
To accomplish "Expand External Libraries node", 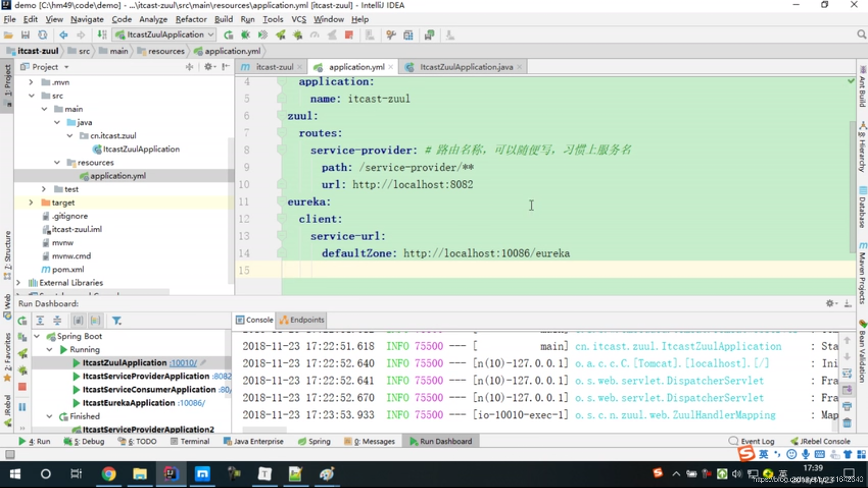I will coord(18,282).
